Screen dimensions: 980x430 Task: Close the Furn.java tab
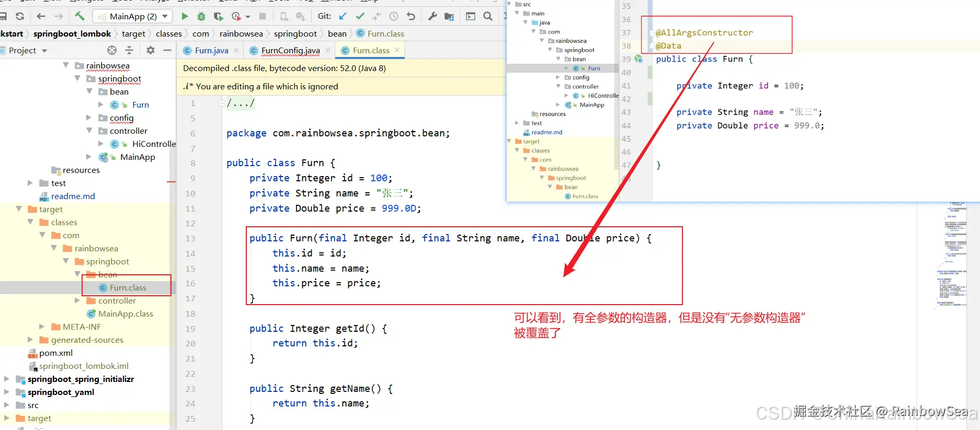[x=236, y=50]
